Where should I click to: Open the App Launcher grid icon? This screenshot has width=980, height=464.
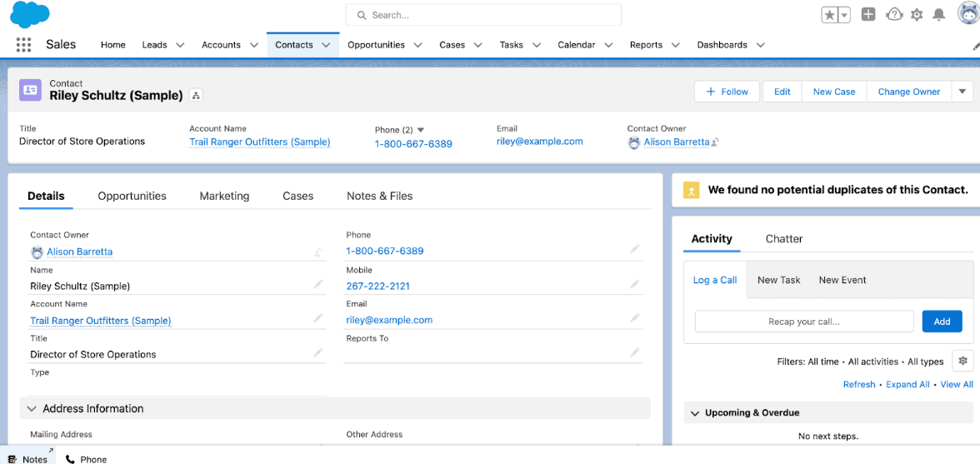(x=23, y=45)
